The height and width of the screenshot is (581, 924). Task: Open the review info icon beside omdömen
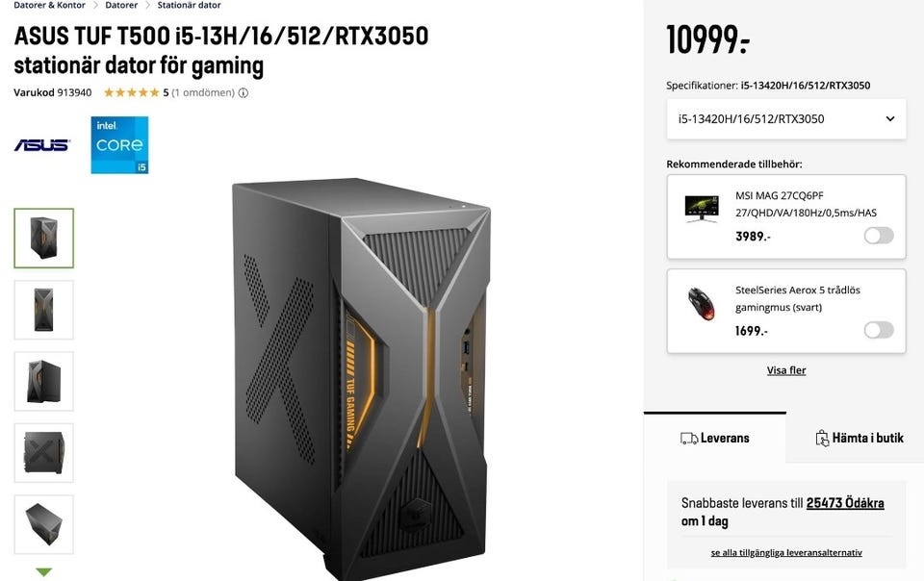click(243, 93)
